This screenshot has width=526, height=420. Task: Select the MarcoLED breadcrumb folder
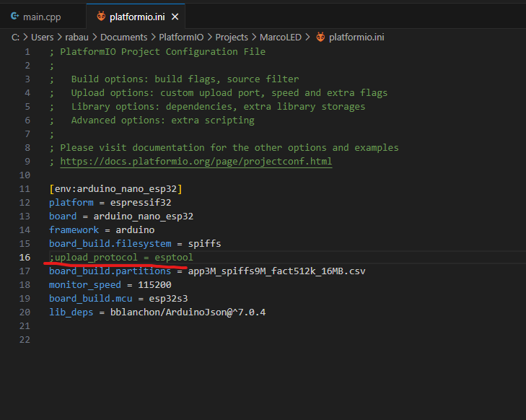point(280,37)
